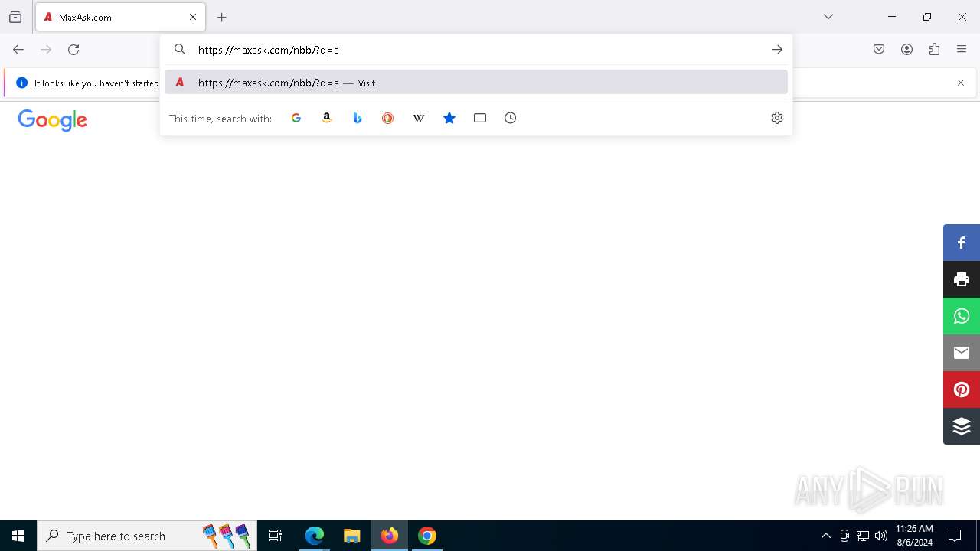Click the info icon in notification bar
The width and height of the screenshot is (980, 551).
(21, 83)
